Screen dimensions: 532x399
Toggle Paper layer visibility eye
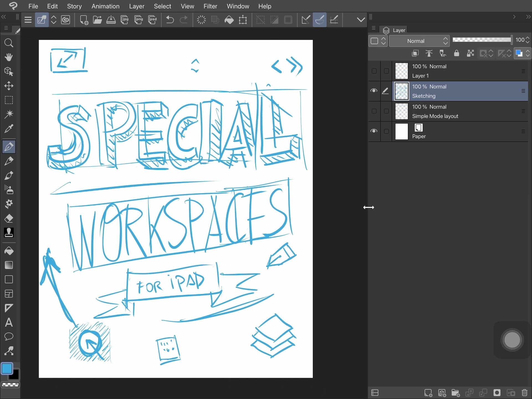pos(374,131)
